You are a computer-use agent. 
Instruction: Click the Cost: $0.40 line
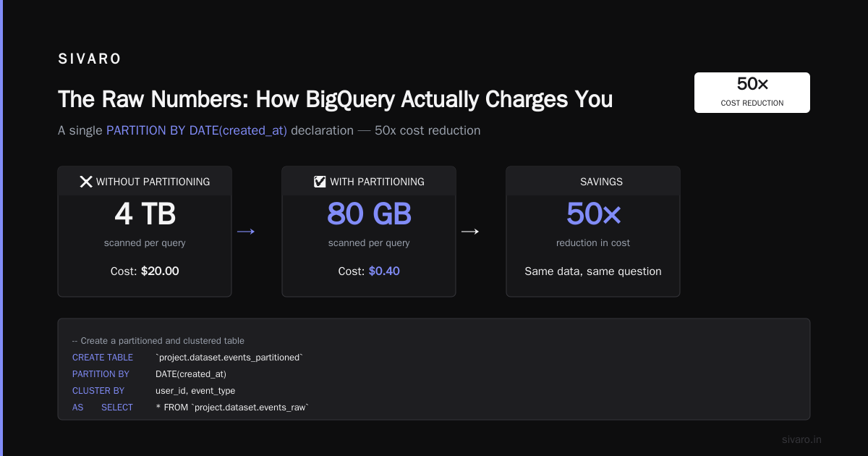click(x=369, y=271)
